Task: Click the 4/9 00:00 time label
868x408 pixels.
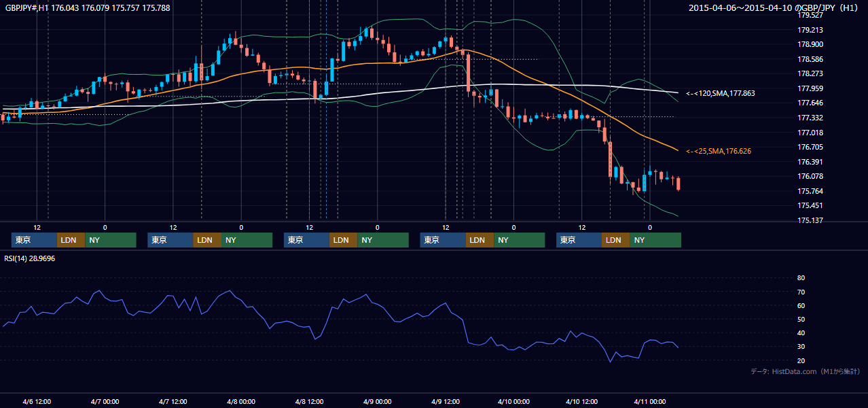Action: [x=377, y=401]
